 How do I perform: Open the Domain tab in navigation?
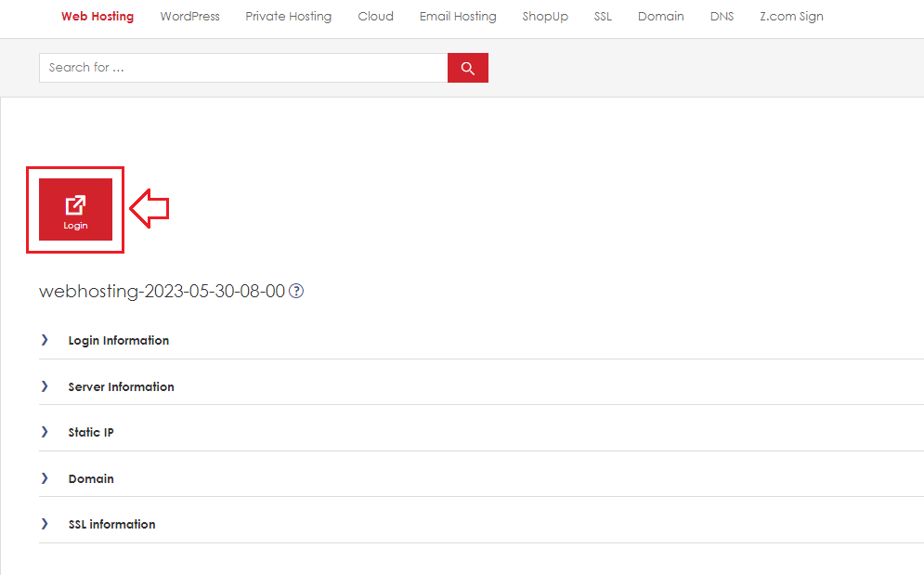pyautogui.click(x=660, y=17)
